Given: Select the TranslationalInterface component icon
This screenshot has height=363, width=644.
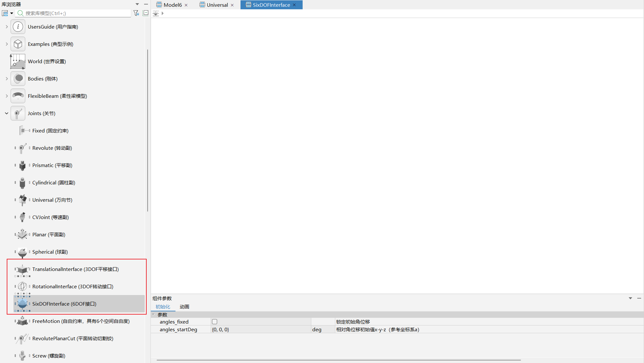Looking at the screenshot, I should [x=22, y=270].
